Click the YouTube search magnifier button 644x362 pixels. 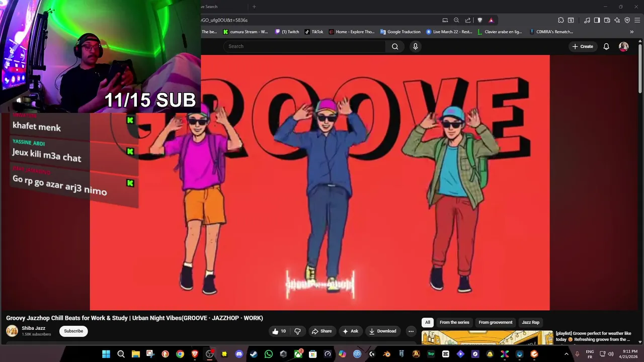click(x=395, y=46)
